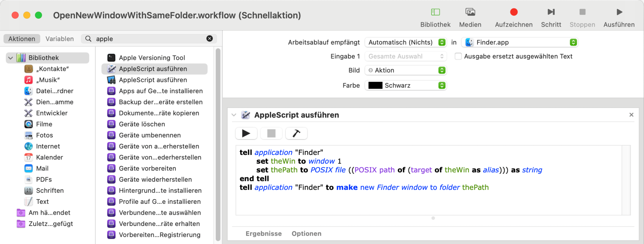Click the Schritt step icon
This screenshot has width=644, height=244.
pyautogui.click(x=551, y=12)
